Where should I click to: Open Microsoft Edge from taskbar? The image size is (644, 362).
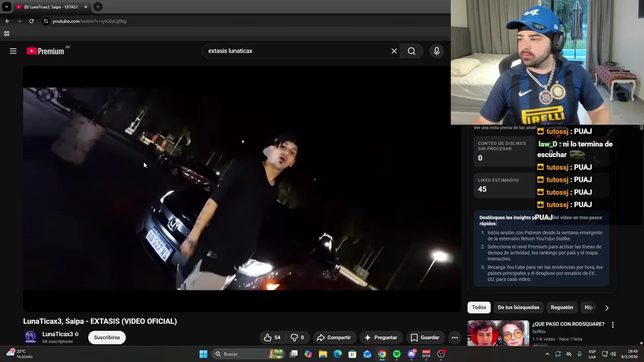click(x=338, y=354)
